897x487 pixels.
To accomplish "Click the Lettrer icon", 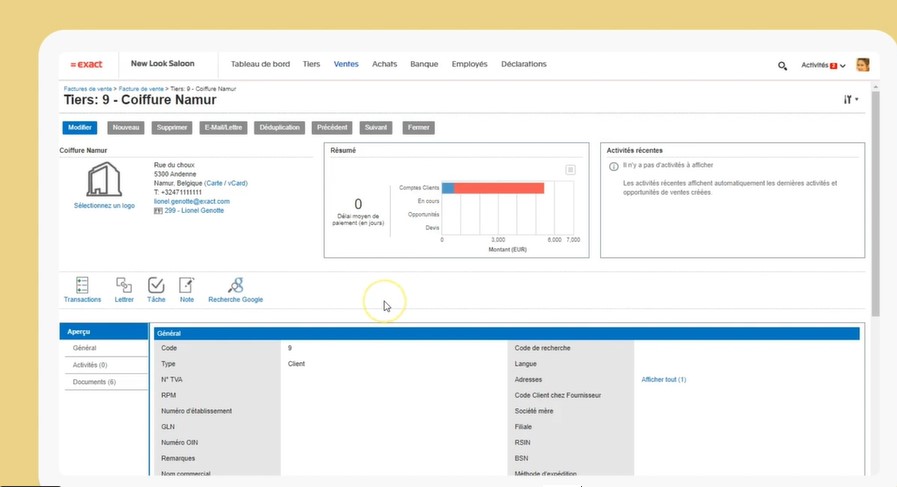I will pos(124,286).
